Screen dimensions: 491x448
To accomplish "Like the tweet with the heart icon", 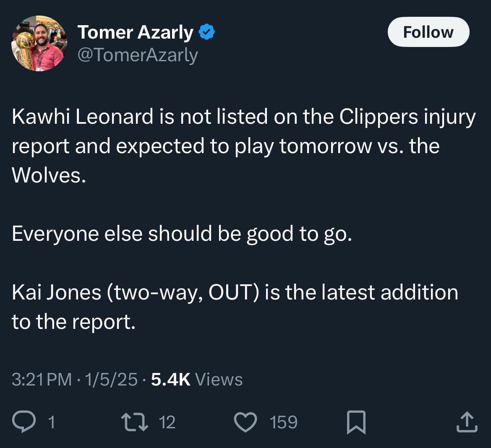I will pos(245,422).
